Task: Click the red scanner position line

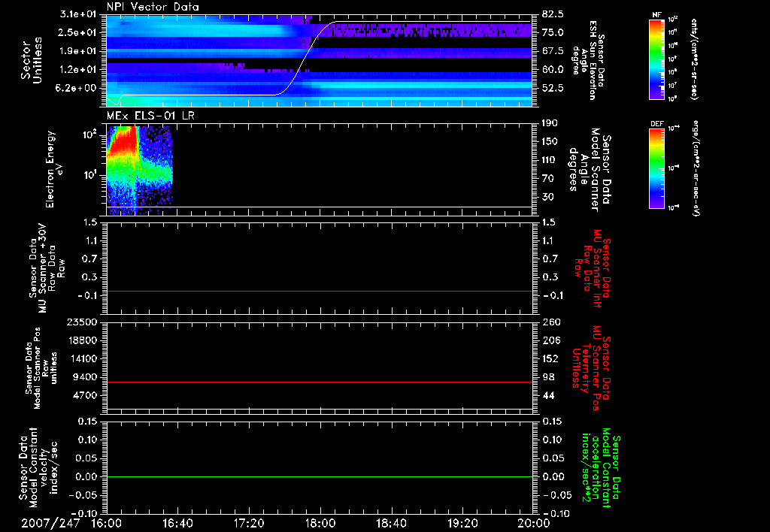Action: (x=320, y=382)
